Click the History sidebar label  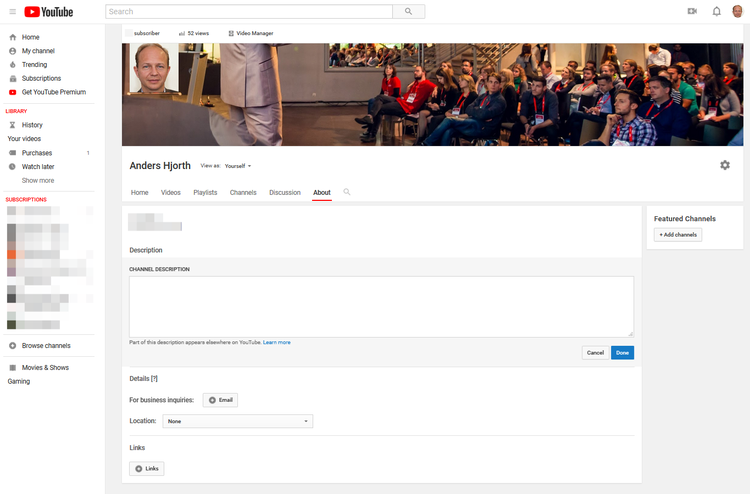32,125
